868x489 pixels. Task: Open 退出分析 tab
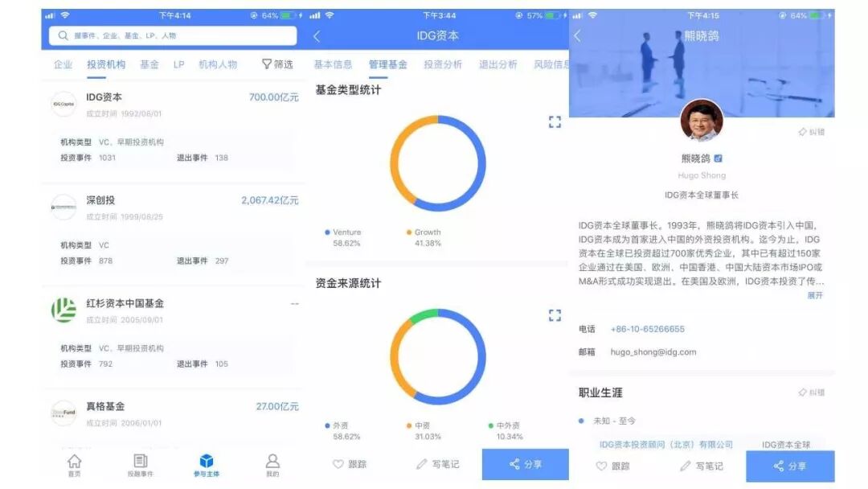click(497, 64)
